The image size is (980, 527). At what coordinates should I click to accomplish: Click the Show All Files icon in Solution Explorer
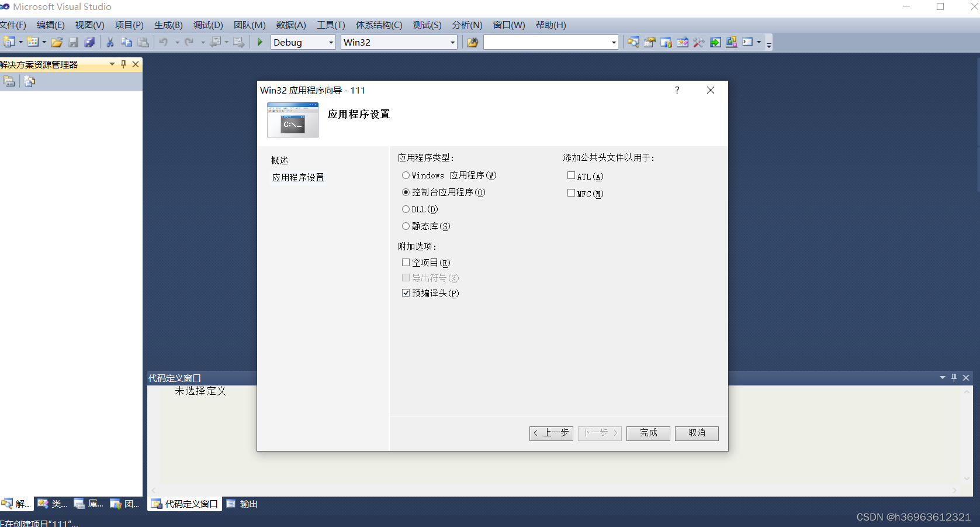30,81
